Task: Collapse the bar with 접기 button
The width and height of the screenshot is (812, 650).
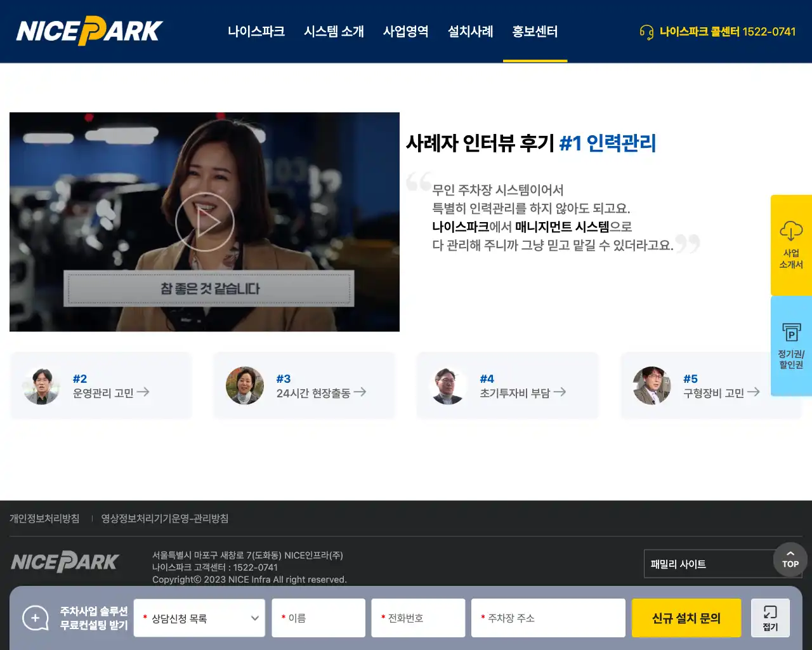Action: click(x=770, y=618)
